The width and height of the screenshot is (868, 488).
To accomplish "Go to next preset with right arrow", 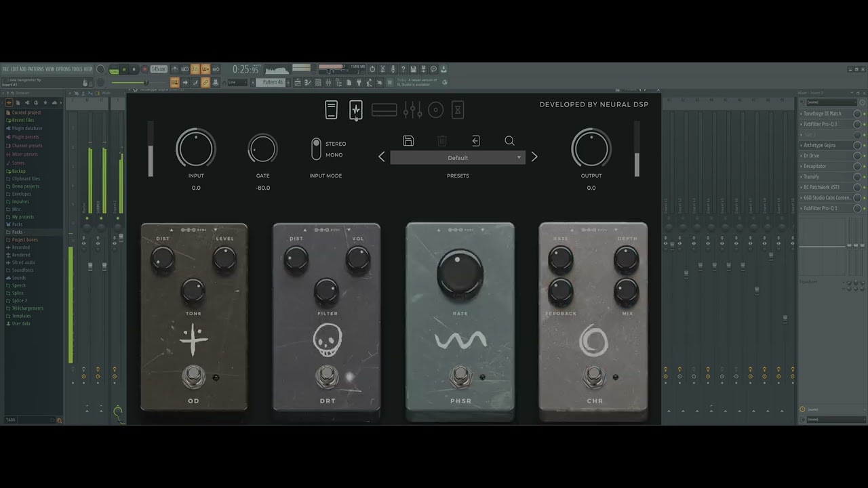I will tap(534, 157).
